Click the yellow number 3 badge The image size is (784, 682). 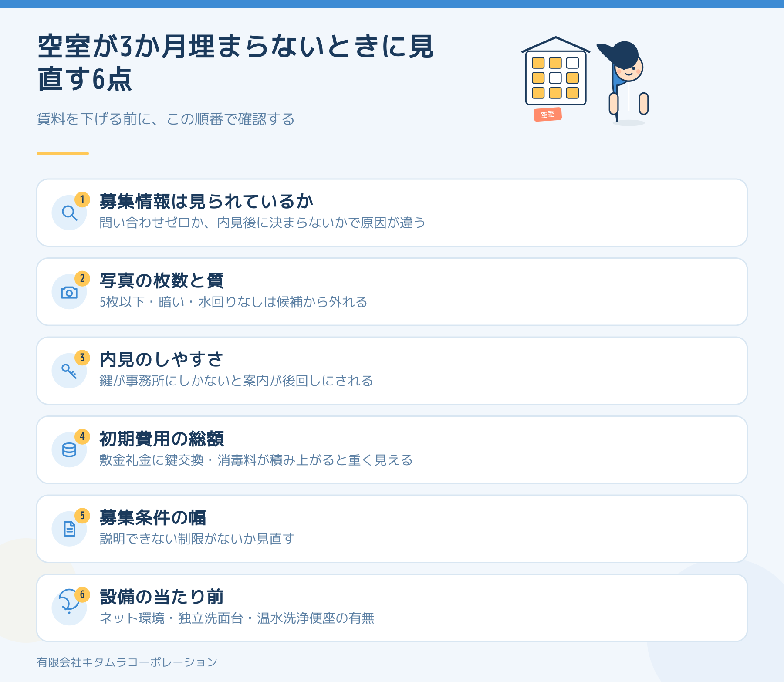pos(82,358)
